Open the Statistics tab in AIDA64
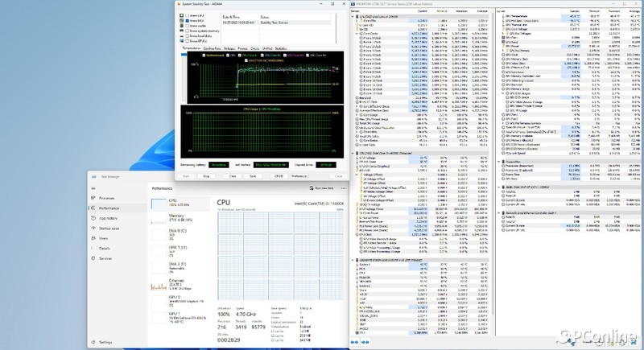This screenshot has height=350, width=644. pyautogui.click(x=283, y=48)
